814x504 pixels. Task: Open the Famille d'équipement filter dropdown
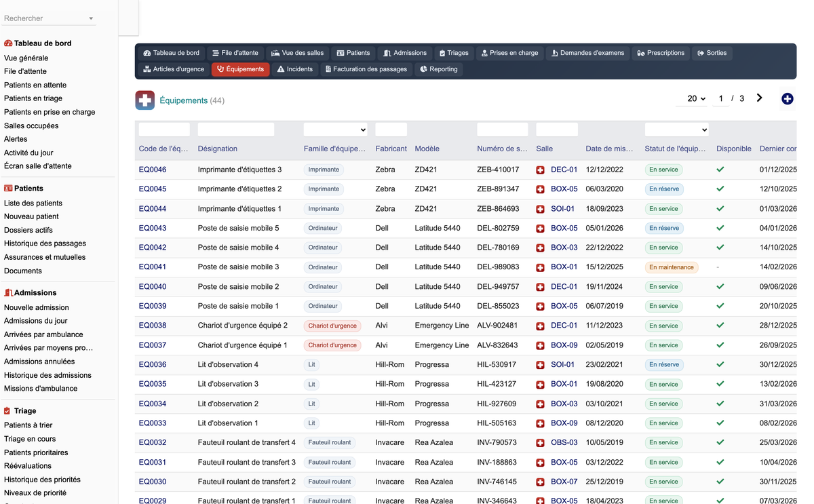point(335,130)
